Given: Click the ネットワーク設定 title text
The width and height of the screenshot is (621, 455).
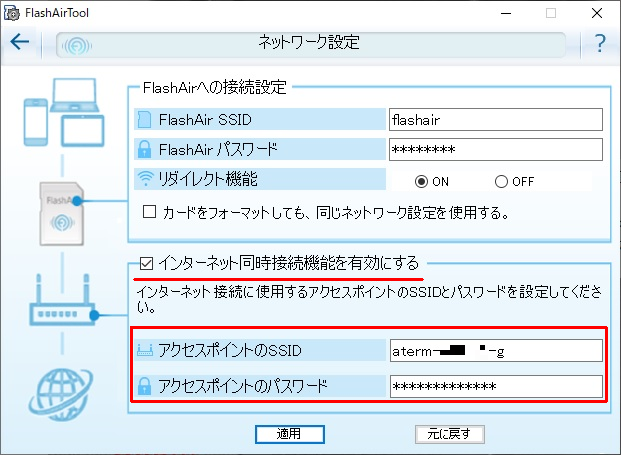Looking at the screenshot, I should [309, 42].
